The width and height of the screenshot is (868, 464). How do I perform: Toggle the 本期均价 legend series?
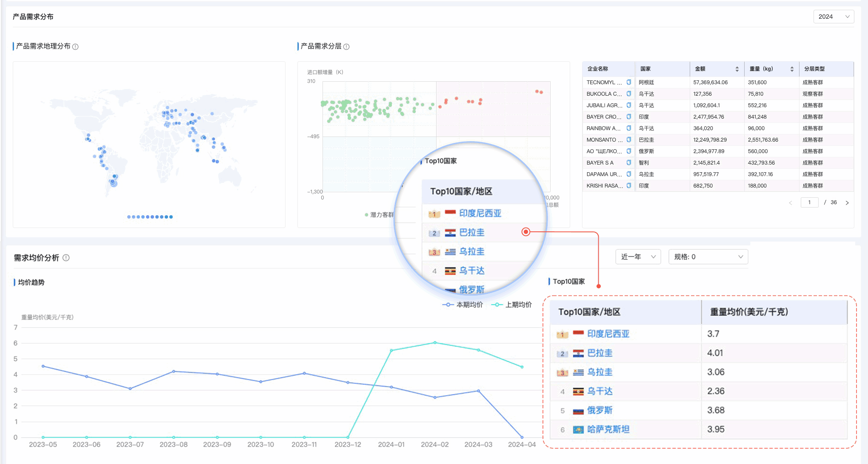[x=463, y=305]
